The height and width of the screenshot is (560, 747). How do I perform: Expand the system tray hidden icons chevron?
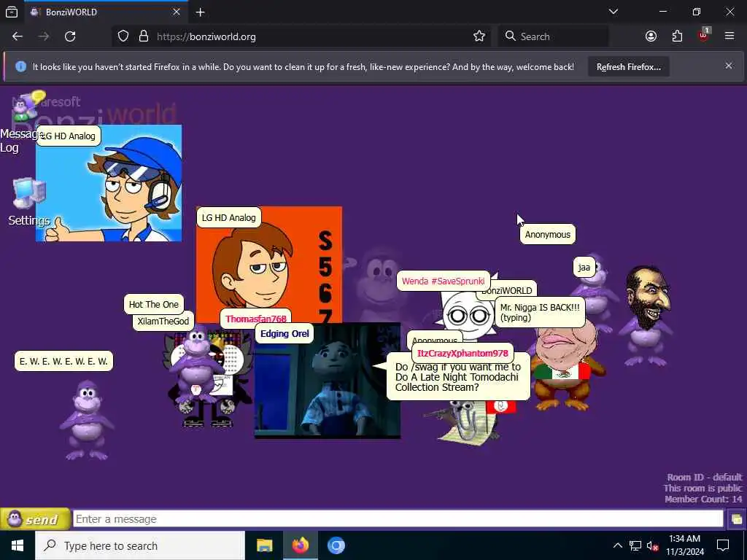(x=617, y=545)
